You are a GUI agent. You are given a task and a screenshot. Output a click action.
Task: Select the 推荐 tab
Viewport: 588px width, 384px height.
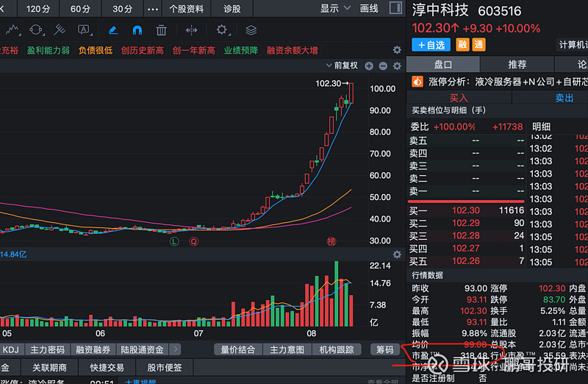click(x=517, y=64)
